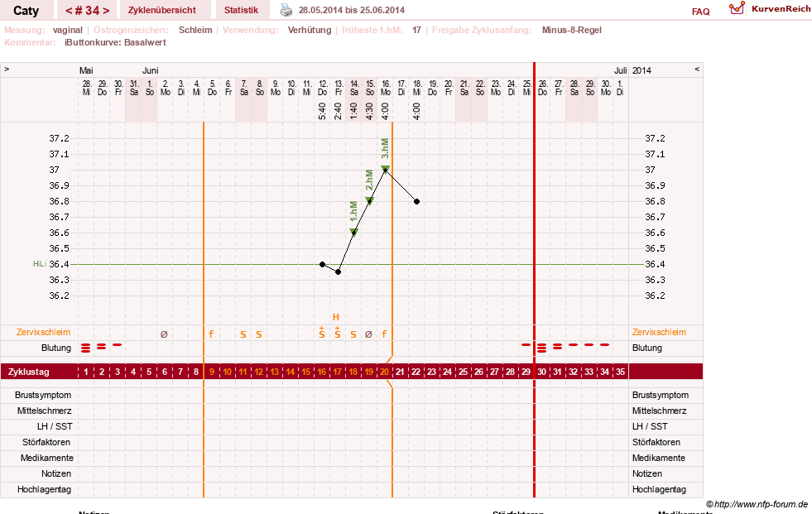This screenshot has height=514, width=812.
Task: Open the Statistik tab
Action: [x=242, y=11]
